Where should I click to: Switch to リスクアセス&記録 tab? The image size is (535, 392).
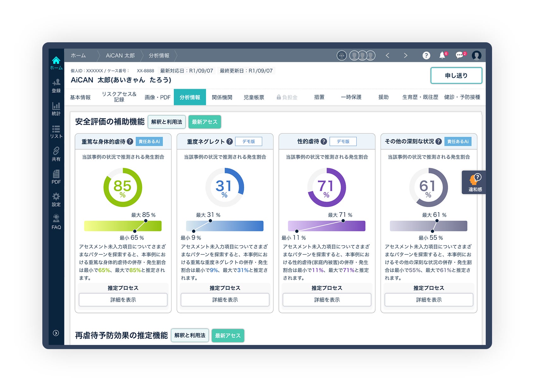(x=119, y=97)
